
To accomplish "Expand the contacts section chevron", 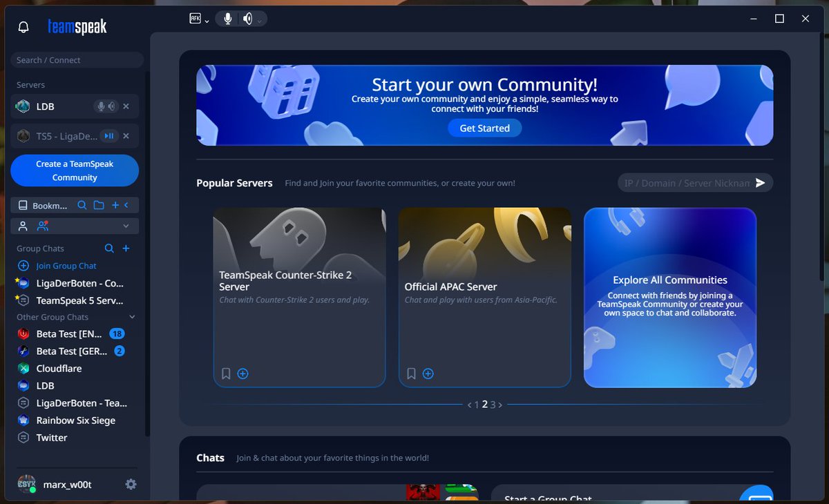I will 126,226.
